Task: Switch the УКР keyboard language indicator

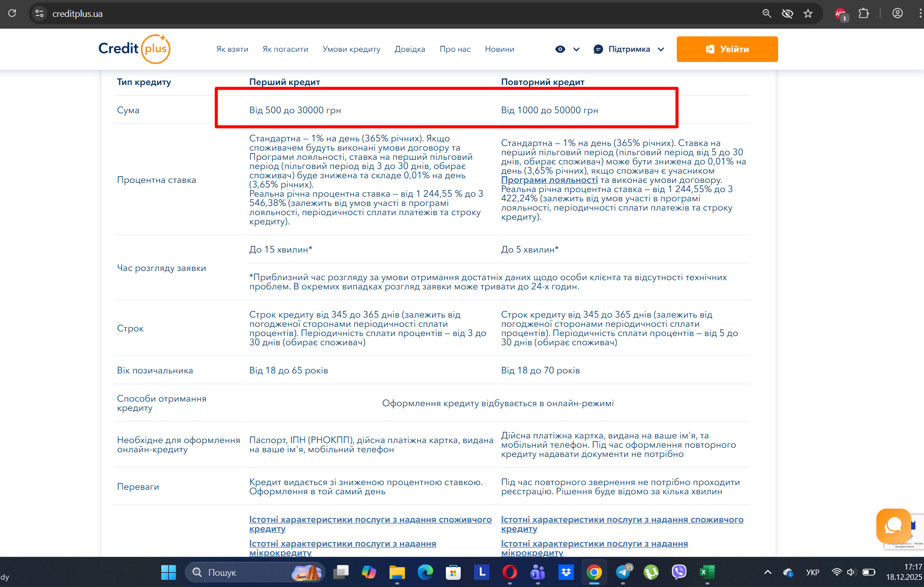Action: click(x=813, y=572)
